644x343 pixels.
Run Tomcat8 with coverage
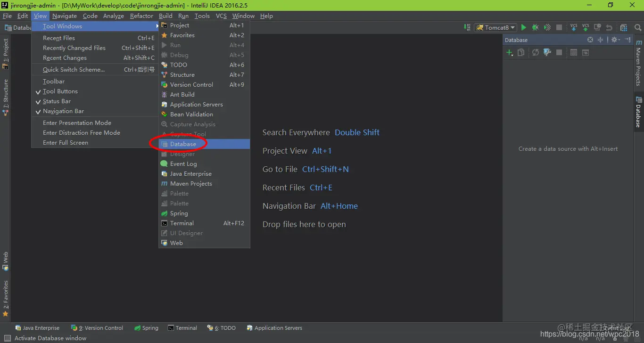click(547, 27)
